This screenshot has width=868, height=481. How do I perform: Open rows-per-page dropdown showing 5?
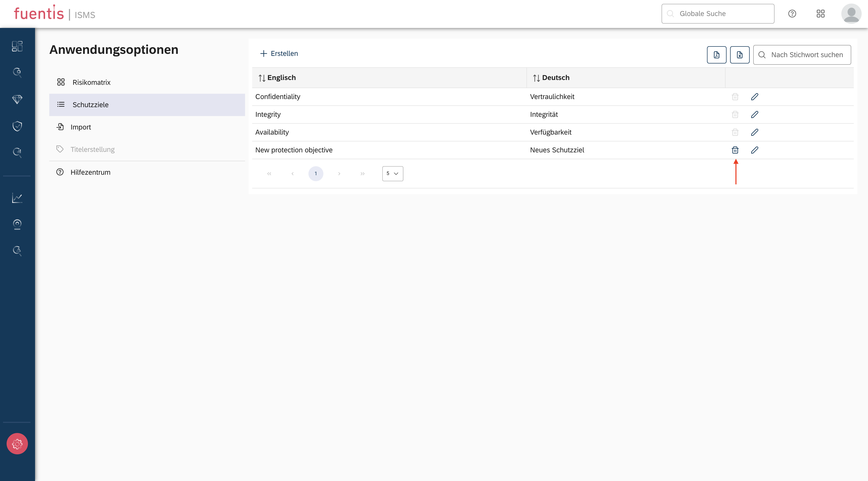point(393,173)
